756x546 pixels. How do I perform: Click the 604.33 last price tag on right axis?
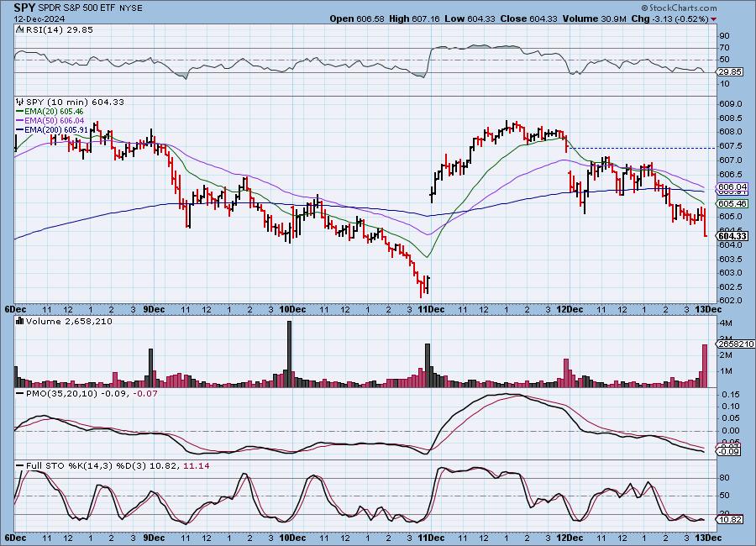click(x=732, y=236)
